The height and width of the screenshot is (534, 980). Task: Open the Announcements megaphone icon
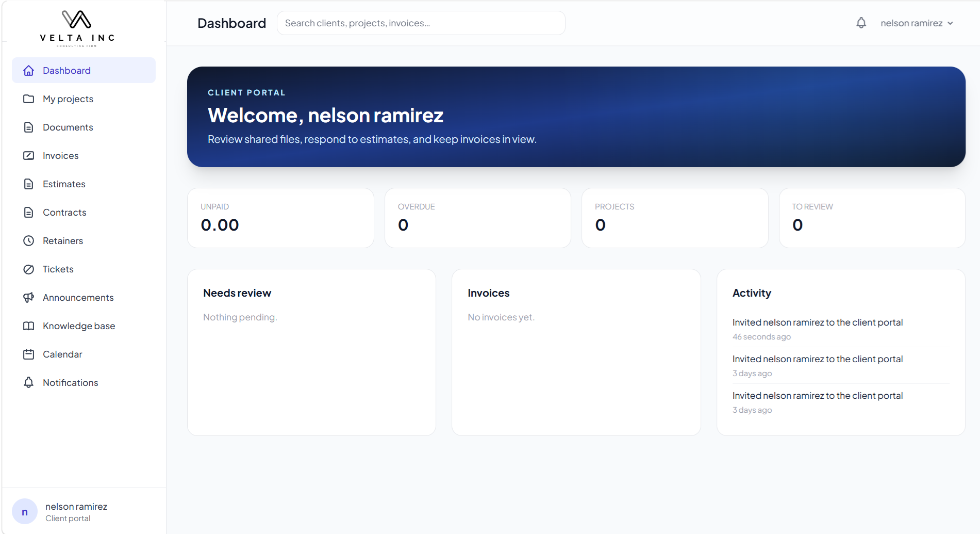[29, 297]
